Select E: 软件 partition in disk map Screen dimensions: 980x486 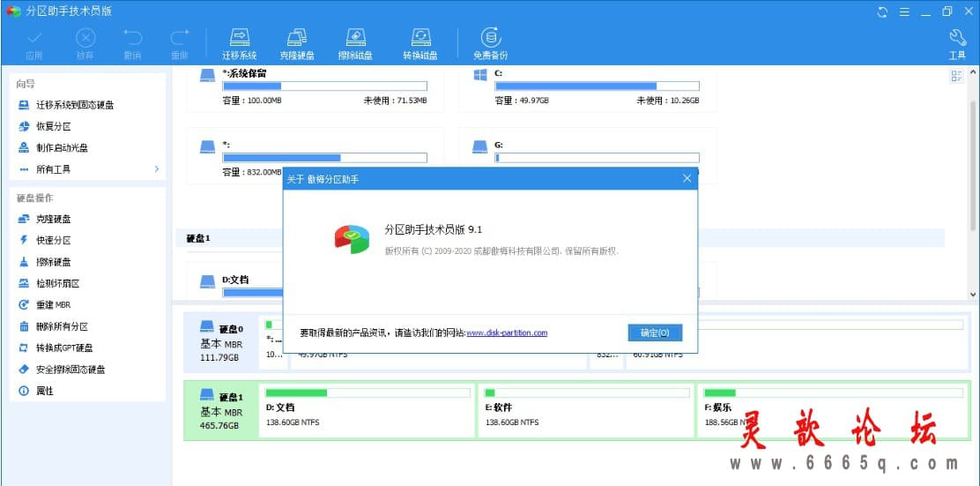[x=586, y=410]
